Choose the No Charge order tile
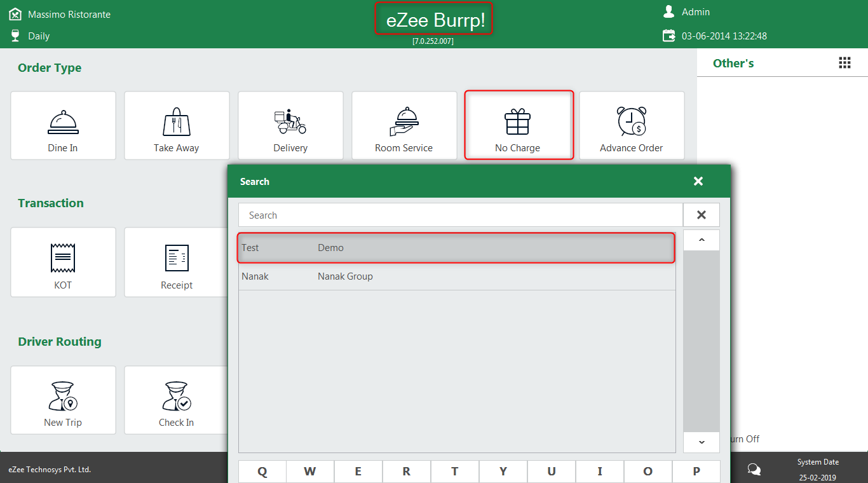The width and height of the screenshot is (868, 483). pyautogui.click(x=519, y=125)
